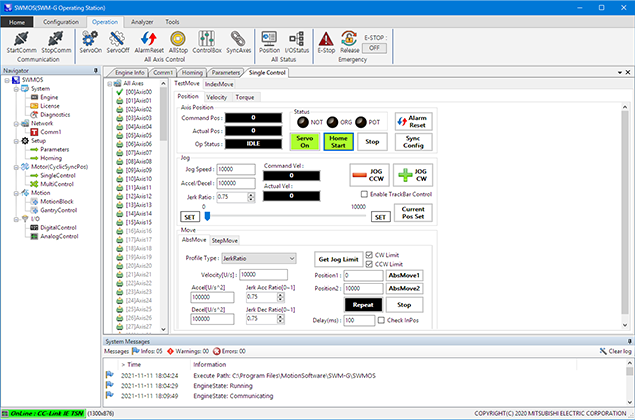Click the SyncAxes icon
The width and height of the screenshot is (635, 420).
click(239, 40)
